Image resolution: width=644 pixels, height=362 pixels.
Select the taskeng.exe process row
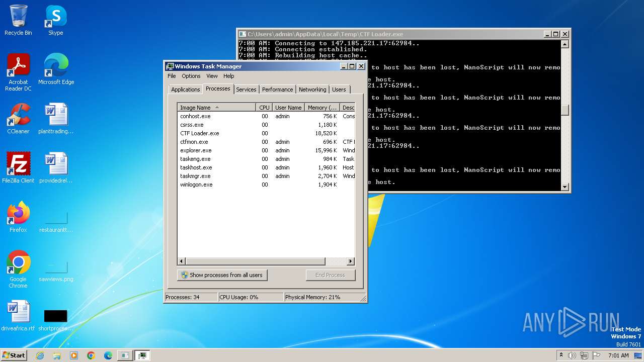[266, 159]
